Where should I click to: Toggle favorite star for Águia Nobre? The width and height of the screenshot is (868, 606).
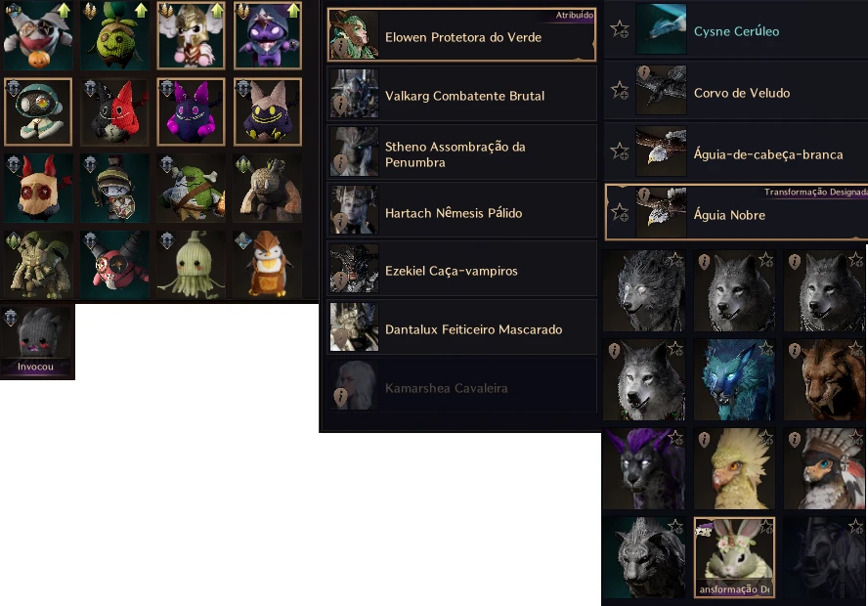(620, 212)
